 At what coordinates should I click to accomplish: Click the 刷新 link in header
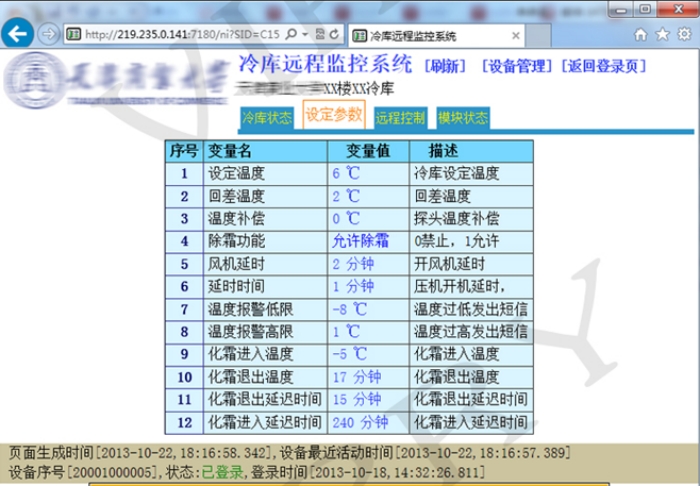[446, 67]
